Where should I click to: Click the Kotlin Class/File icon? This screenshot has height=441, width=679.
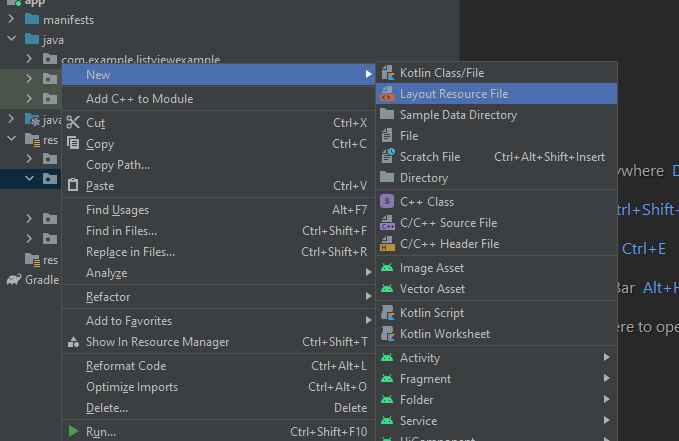click(388, 73)
